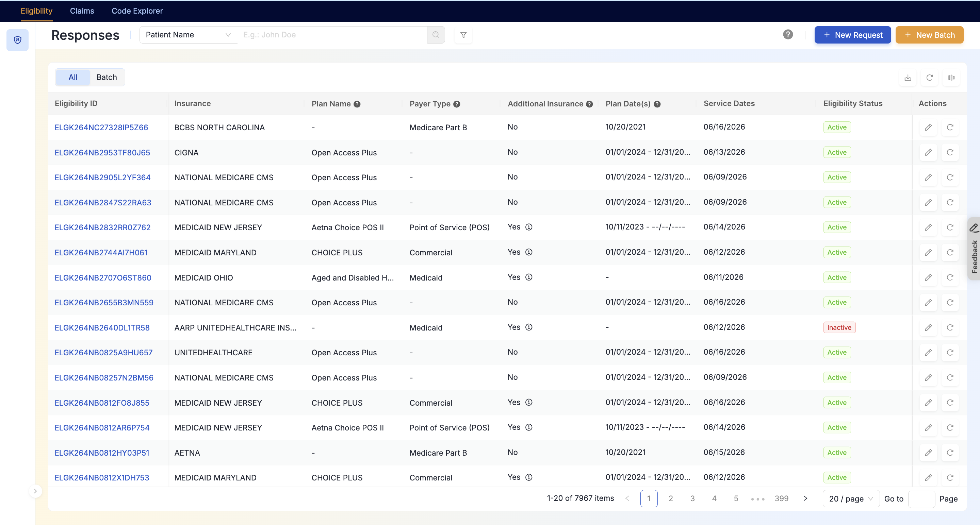Open eligibility ID ELGK264NB0812AR6P754 link
The width and height of the screenshot is (980, 525).
click(x=102, y=428)
